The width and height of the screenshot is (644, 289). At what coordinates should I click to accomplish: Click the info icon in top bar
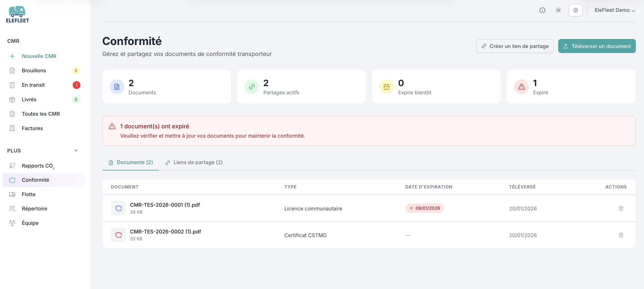[542, 10]
